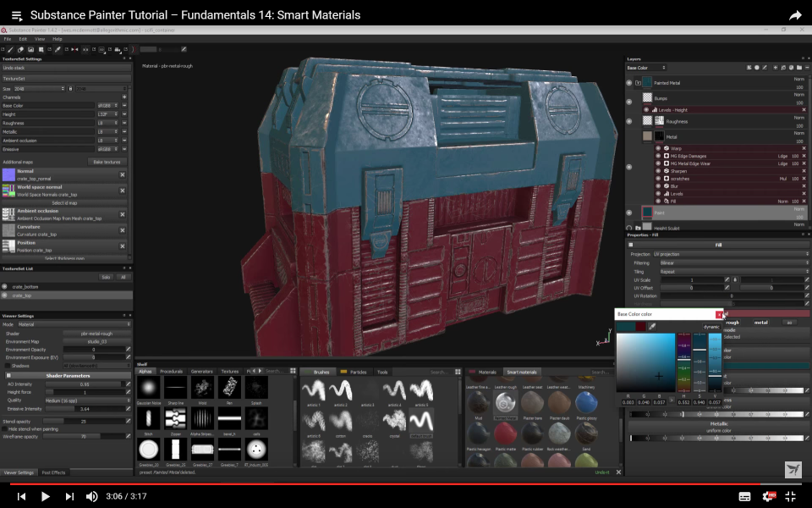
Task: Switch to Smart materials tab in shelf
Action: click(x=521, y=372)
